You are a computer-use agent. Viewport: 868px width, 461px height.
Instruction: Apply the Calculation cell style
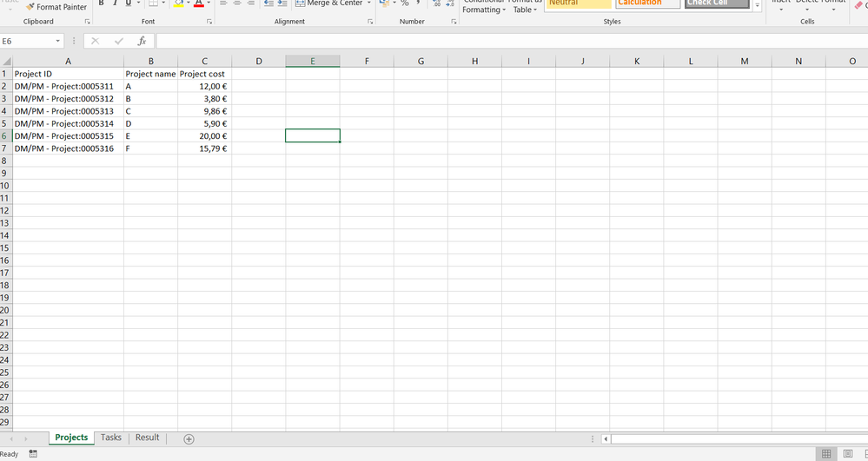coord(647,3)
